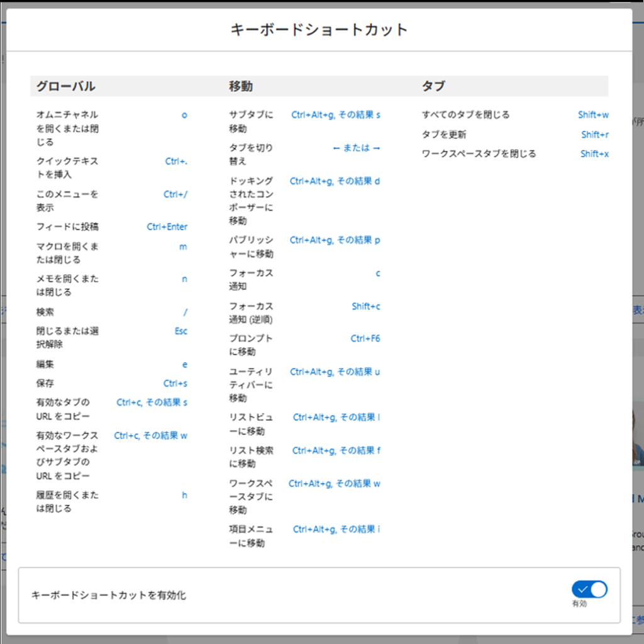This screenshot has height=644, width=644.
Task: Select the arrow keys shortcut for タブを切り替え
Action: coord(357,148)
